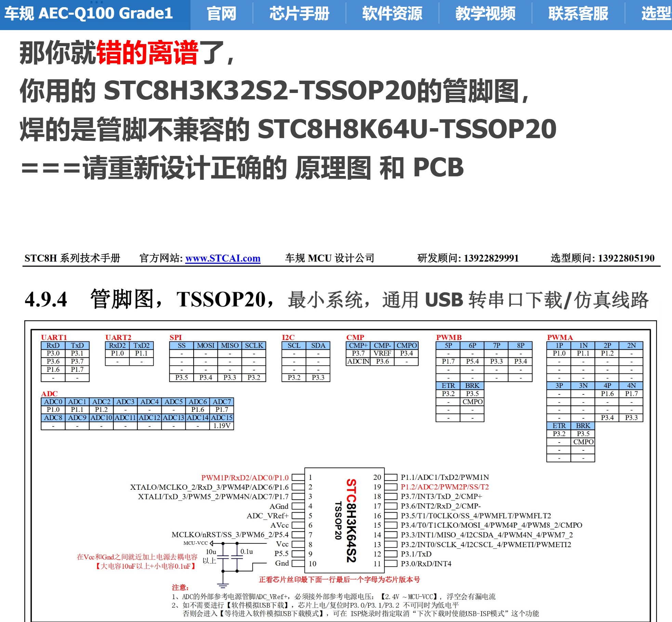Image resolution: width=672 pixels, height=622 pixels.
Task: Click the MCU-VCC supply label
Action: (196, 543)
